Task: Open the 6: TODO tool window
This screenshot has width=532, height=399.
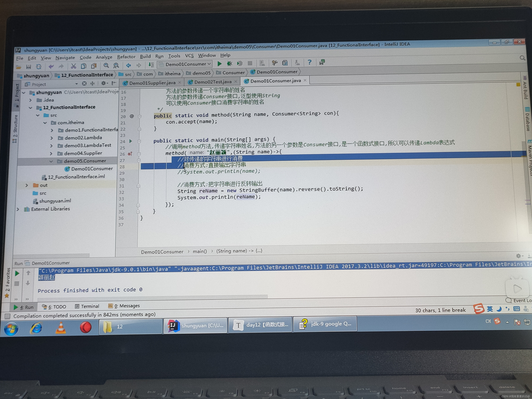Action: (54, 307)
